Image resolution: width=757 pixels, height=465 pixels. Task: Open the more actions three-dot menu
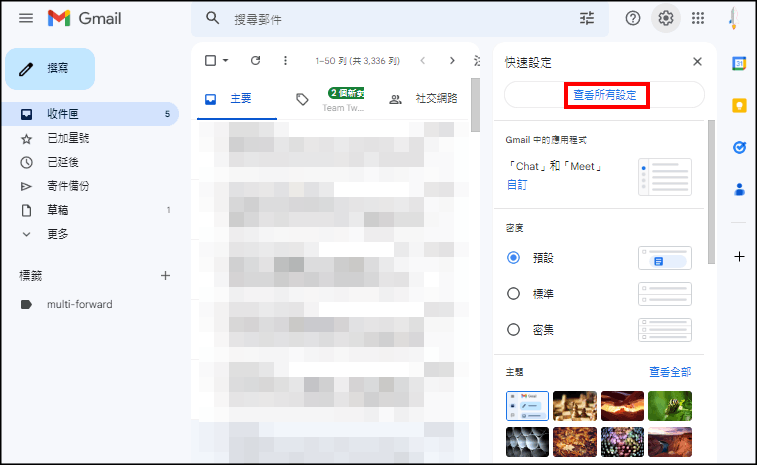pyautogui.click(x=286, y=61)
